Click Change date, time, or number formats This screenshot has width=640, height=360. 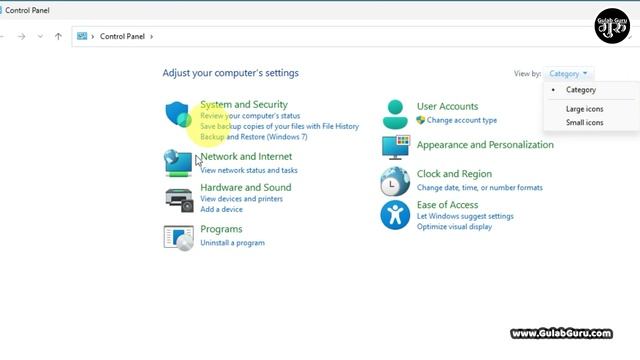point(480,188)
